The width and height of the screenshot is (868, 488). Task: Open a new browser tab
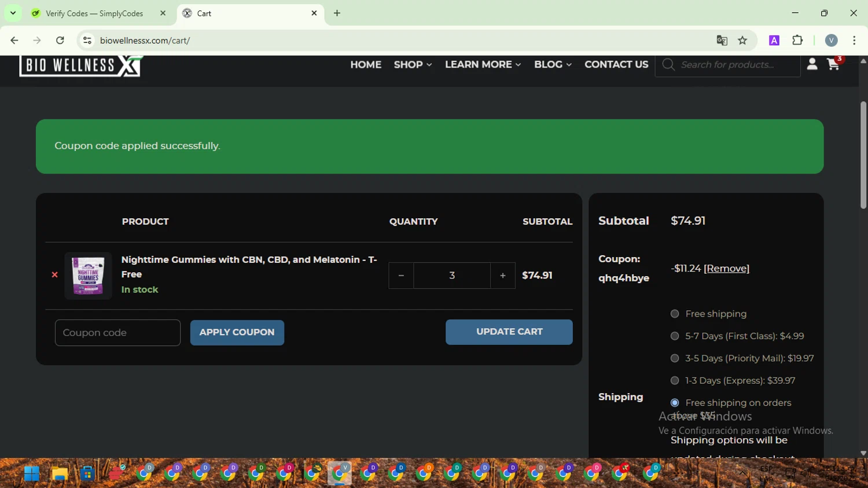(x=337, y=13)
